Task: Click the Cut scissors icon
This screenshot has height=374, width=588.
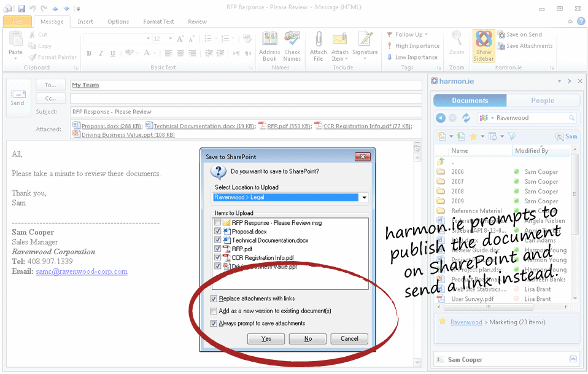Action: pyautogui.click(x=33, y=34)
